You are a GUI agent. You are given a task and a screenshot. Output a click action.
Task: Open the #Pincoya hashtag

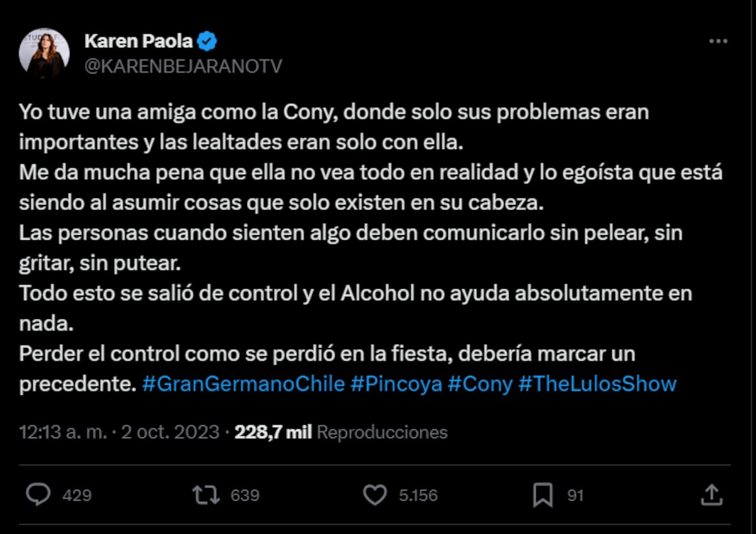(396, 384)
